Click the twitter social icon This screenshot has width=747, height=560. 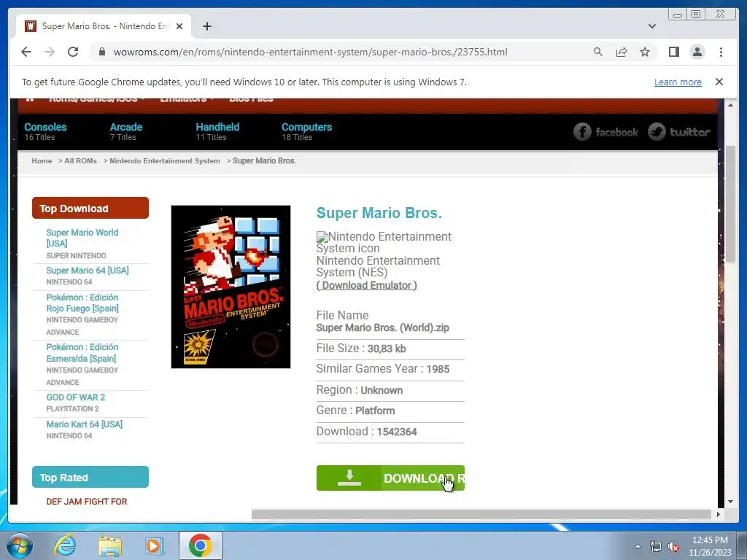click(x=679, y=132)
